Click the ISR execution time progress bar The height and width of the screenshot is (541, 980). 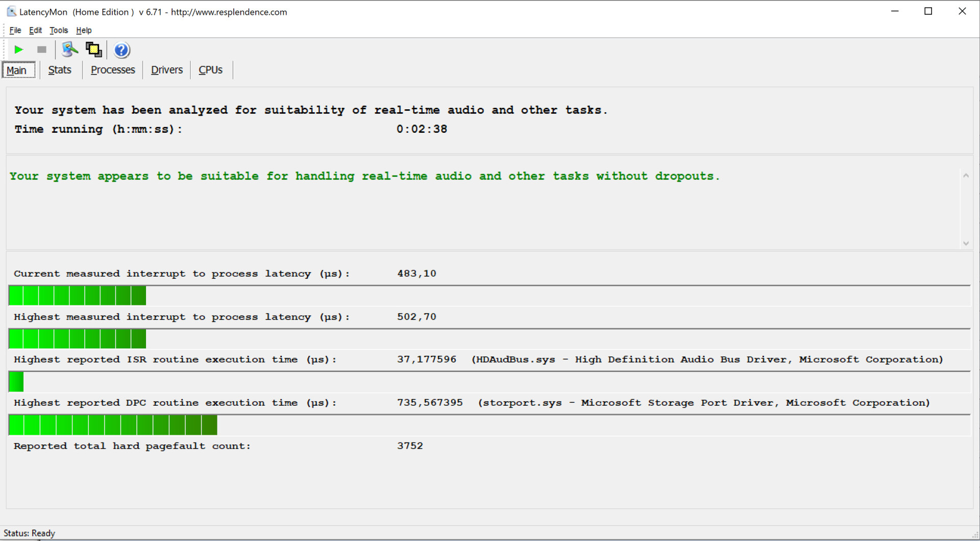coord(489,382)
